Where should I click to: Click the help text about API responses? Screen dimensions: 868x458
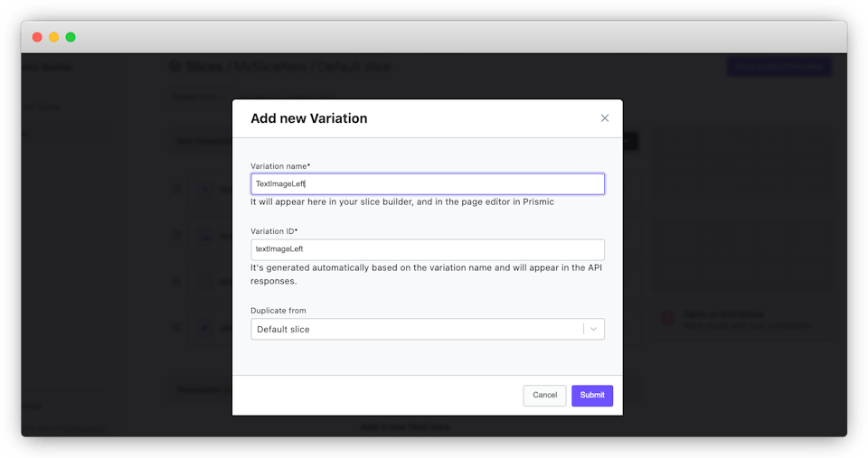click(426, 275)
